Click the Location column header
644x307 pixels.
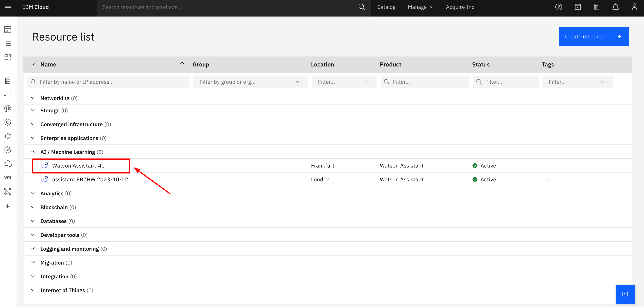click(x=323, y=64)
